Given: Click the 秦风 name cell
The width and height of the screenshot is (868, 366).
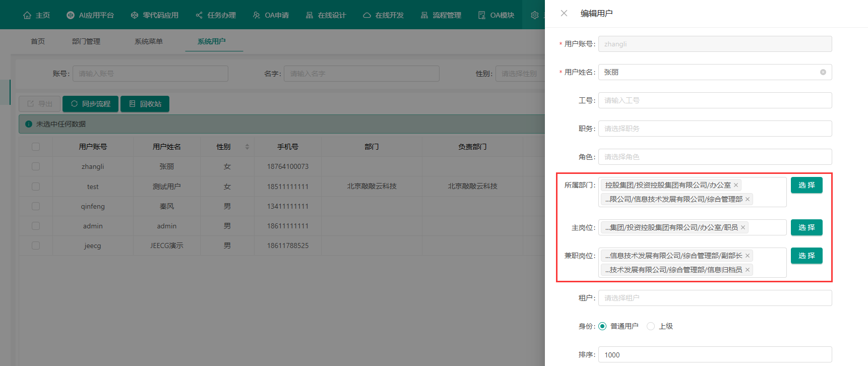Looking at the screenshot, I should click(167, 206).
